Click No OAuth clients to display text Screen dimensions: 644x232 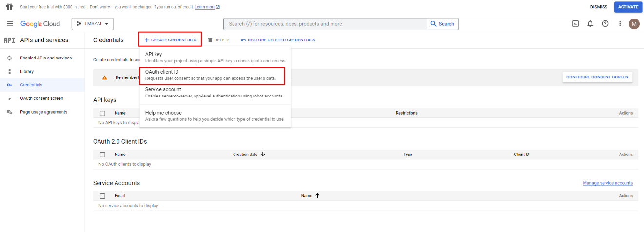tap(125, 164)
